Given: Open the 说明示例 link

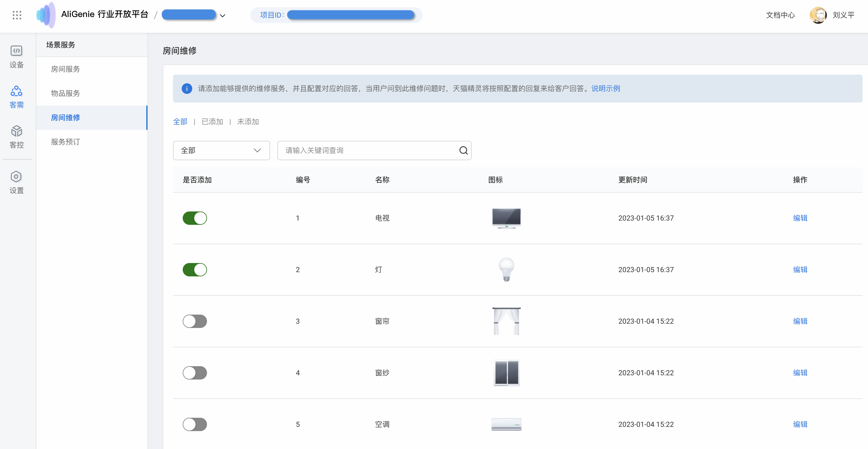Looking at the screenshot, I should point(605,89).
